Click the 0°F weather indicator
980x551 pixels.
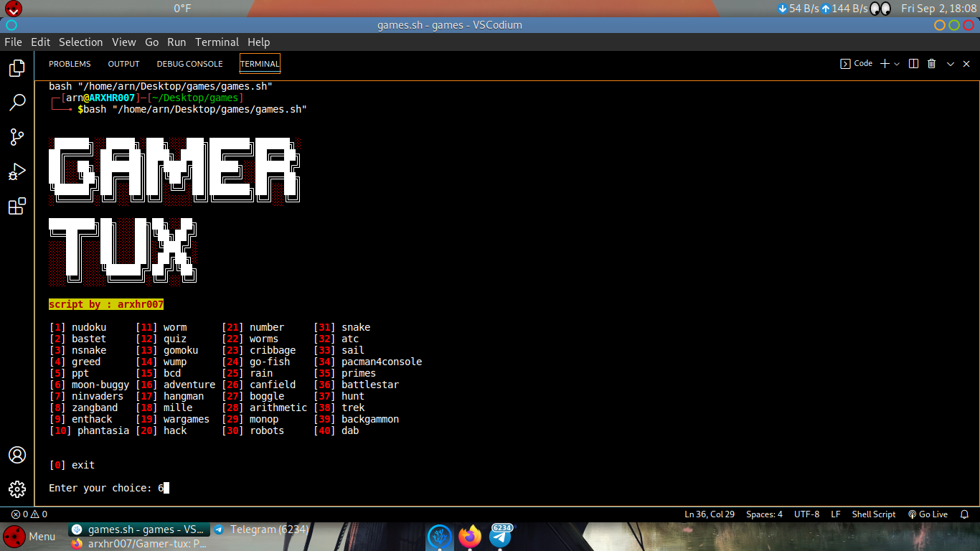click(182, 9)
